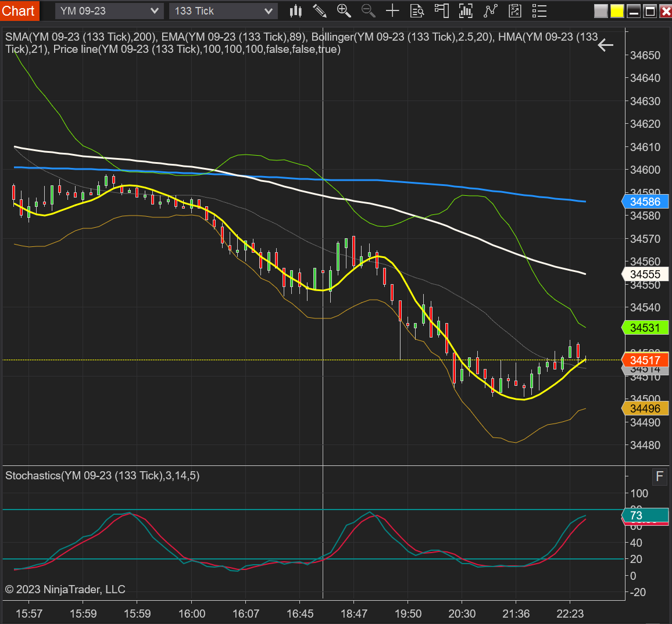The width and height of the screenshot is (672, 624).
Task: Activate the crosshair cursor tool
Action: pyautogui.click(x=392, y=10)
